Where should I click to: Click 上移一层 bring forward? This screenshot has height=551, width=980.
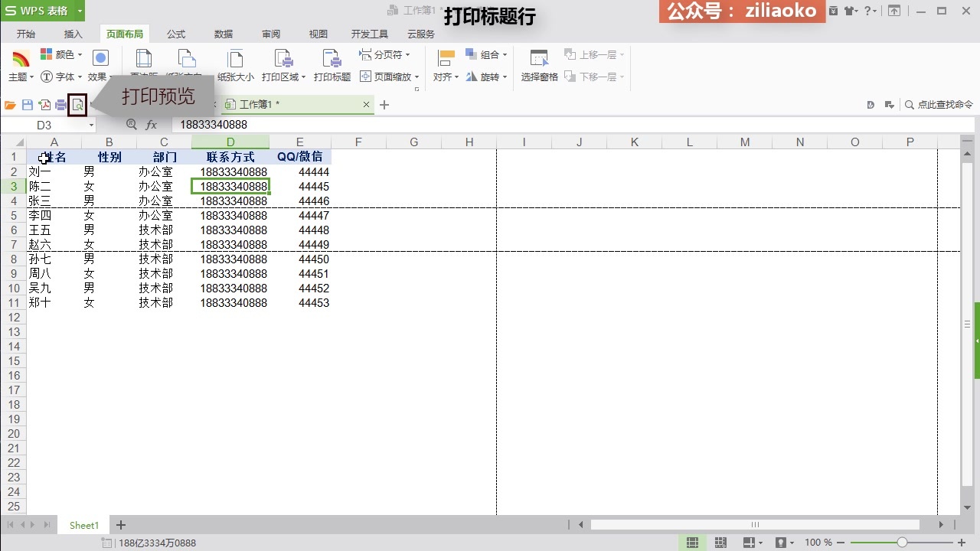point(595,55)
